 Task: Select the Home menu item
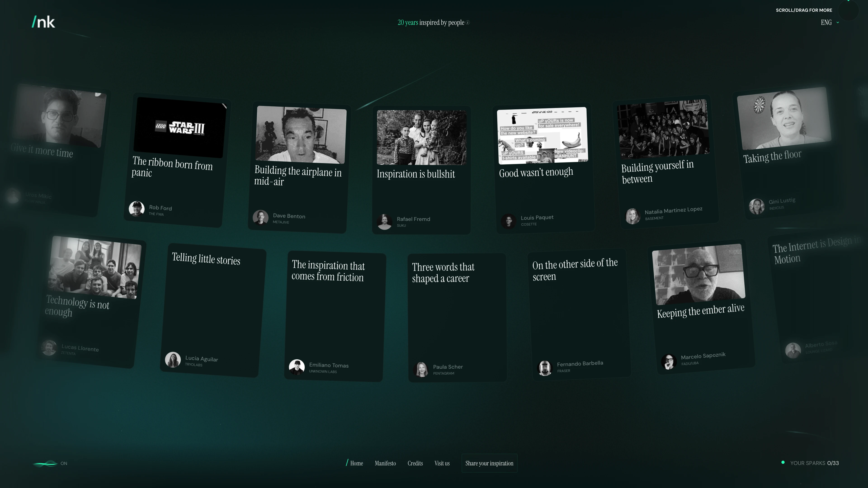[356, 463]
